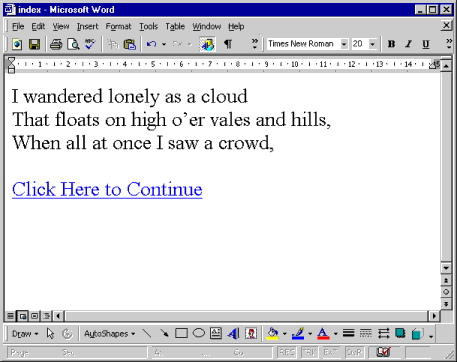The image size is (457, 362).
Task: Open the Line Color dropdown arrow
Action: pos(310,334)
